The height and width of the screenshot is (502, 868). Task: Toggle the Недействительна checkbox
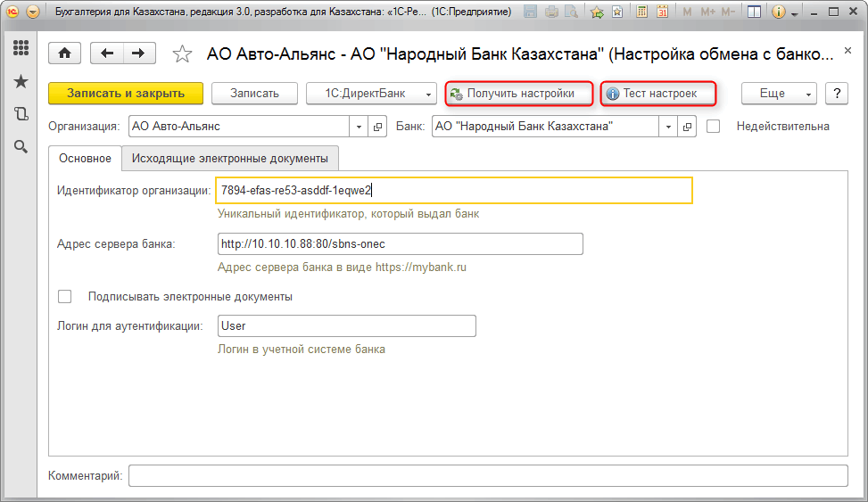(713, 127)
